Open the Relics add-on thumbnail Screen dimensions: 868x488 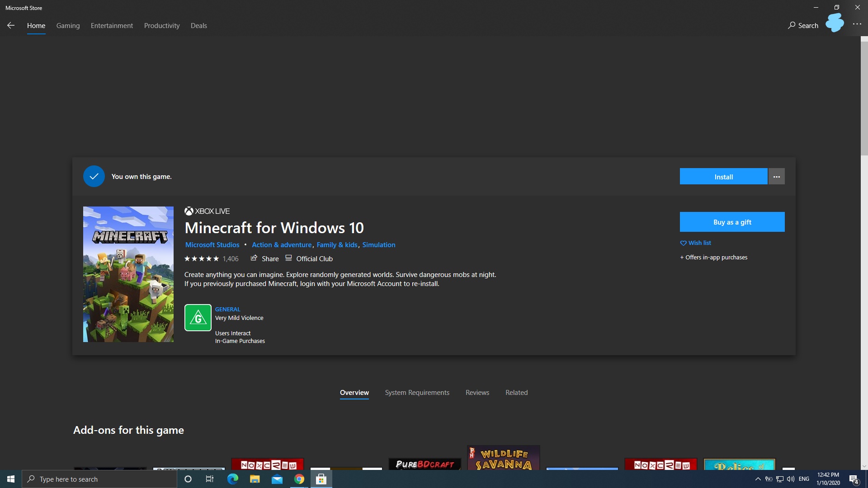tap(740, 464)
